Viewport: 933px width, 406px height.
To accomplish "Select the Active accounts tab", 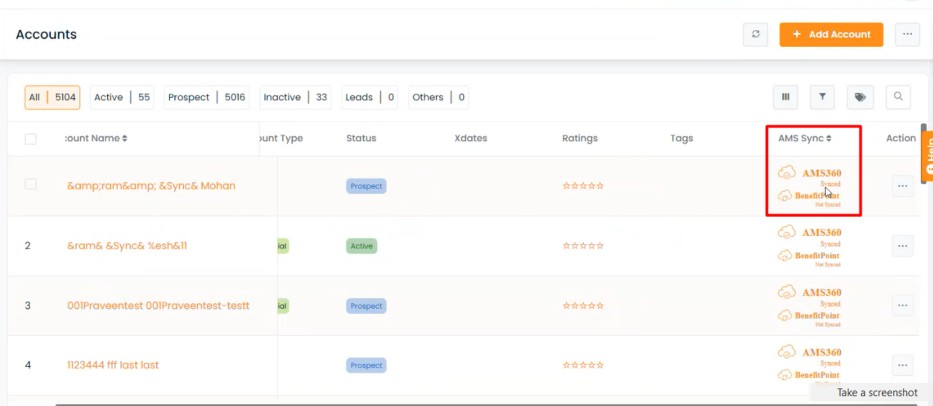I will (x=122, y=97).
